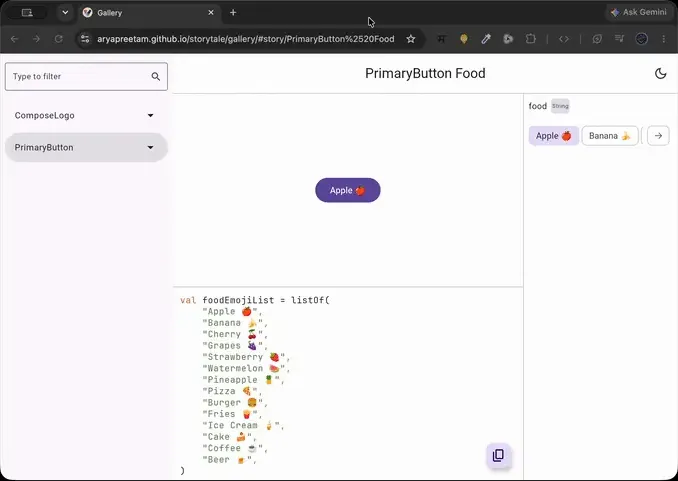Open the media playlist control icon
The width and height of the screenshot is (678, 481).
tap(619, 39)
